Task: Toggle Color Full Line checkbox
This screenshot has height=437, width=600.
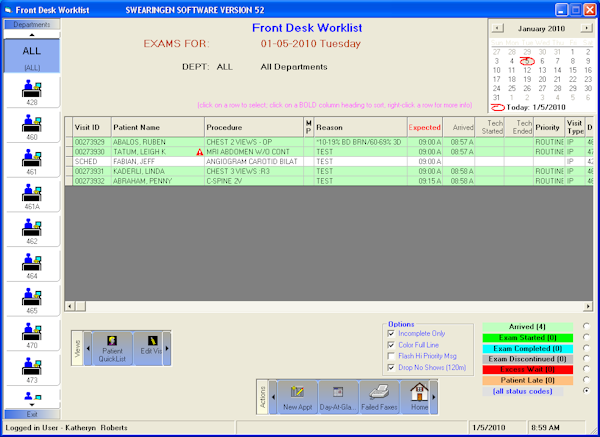Action: 391,345
